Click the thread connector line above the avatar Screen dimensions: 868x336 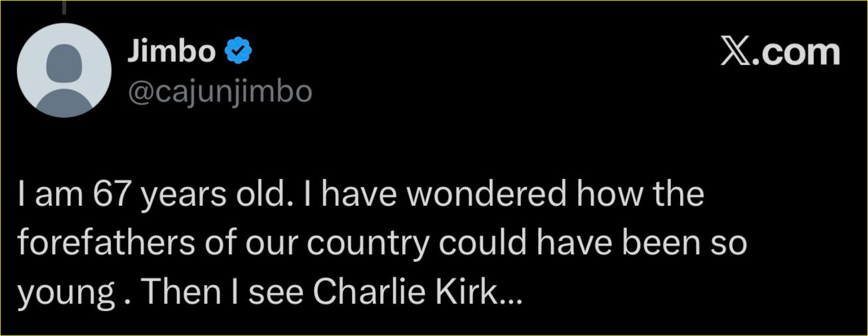[x=64, y=7]
